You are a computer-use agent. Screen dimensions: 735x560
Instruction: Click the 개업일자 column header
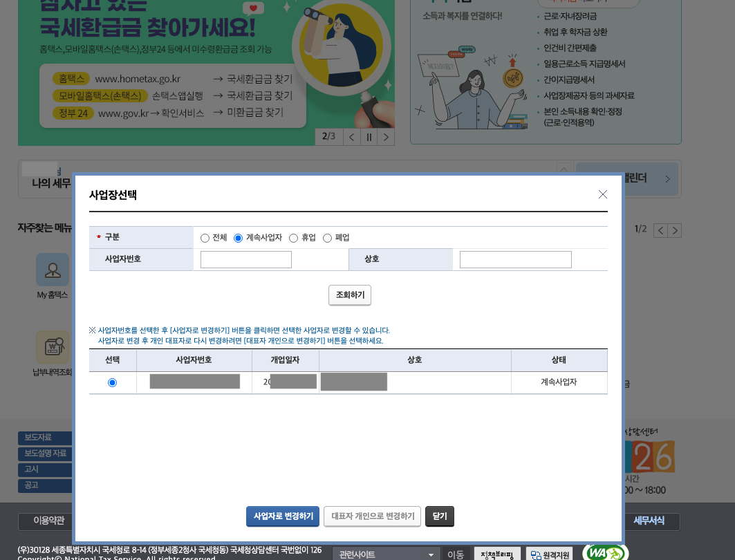click(x=285, y=360)
